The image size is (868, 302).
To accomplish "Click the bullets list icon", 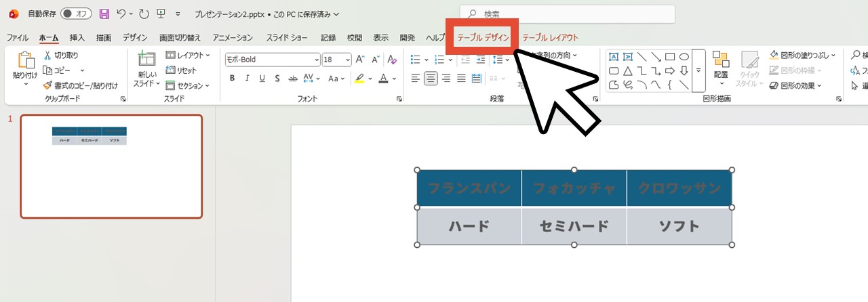I will pos(416,60).
